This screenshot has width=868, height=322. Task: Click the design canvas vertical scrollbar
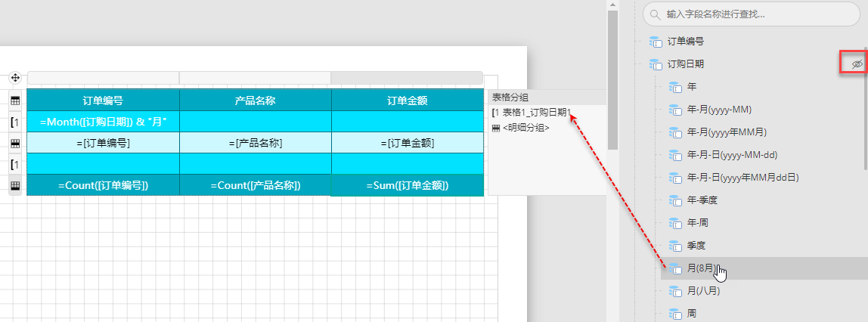[613, 76]
